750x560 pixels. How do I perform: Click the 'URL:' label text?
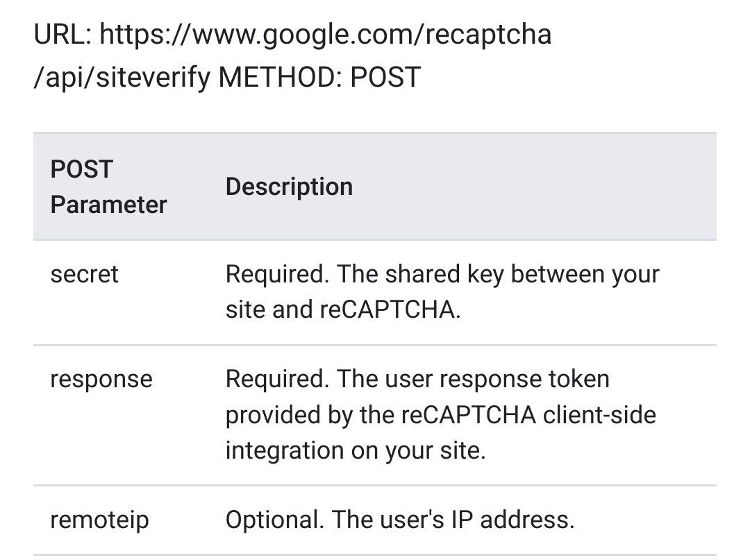click(x=62, y=35)
